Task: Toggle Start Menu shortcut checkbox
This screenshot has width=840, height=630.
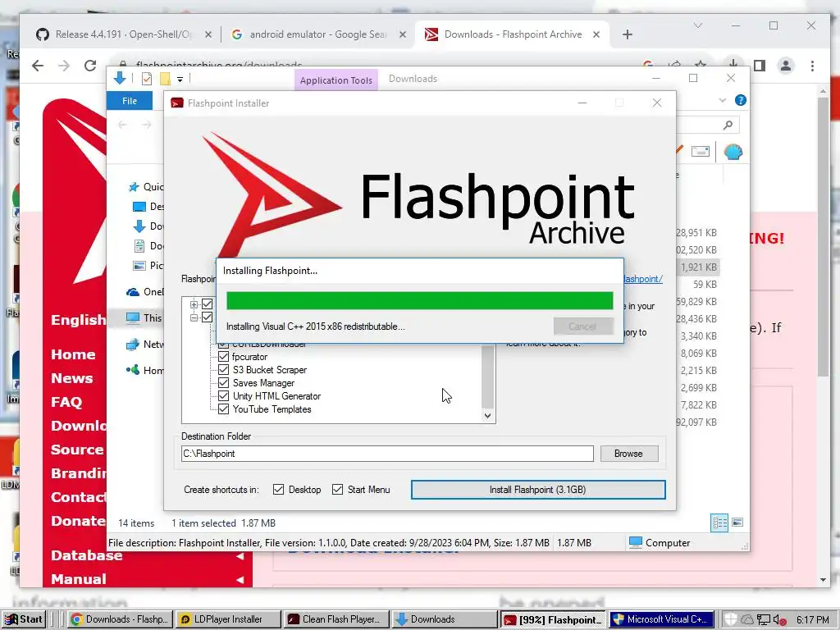Action: pyautogui.click(x=337, y=489)
